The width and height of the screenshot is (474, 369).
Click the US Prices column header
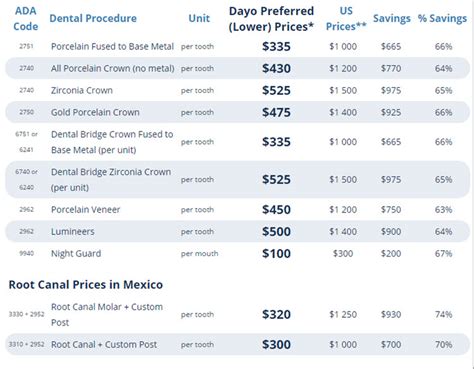(346, 19)
